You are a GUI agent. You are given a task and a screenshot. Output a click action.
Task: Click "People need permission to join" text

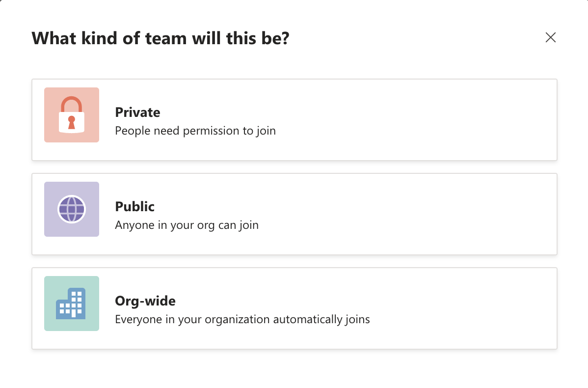195,131
